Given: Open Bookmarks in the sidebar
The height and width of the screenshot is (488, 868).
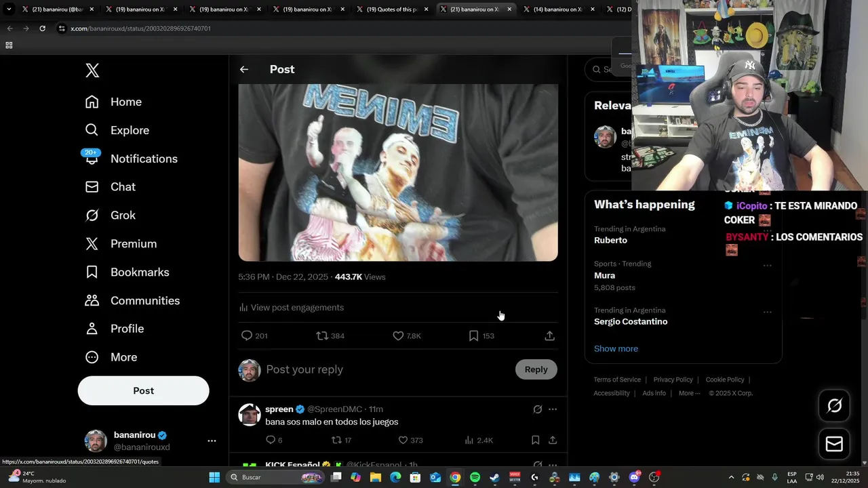Looking at the screenshot, I should (x=127, y=272).
